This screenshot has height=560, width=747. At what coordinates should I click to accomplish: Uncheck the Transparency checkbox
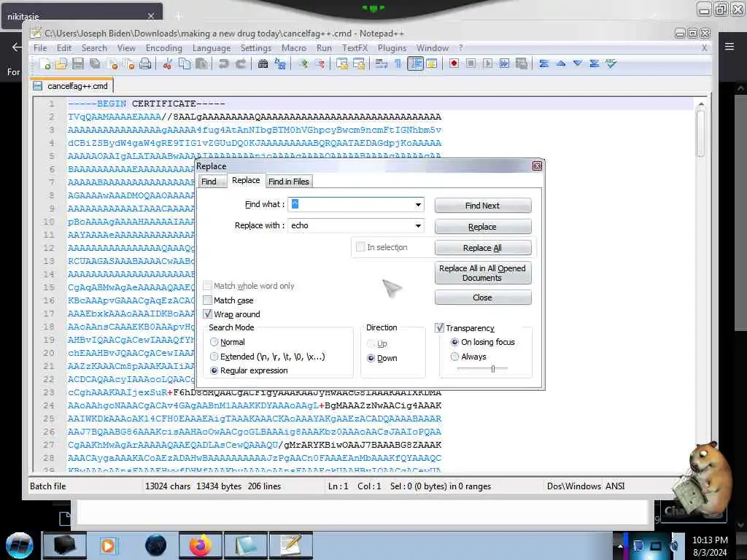click(x=439, y=327)
